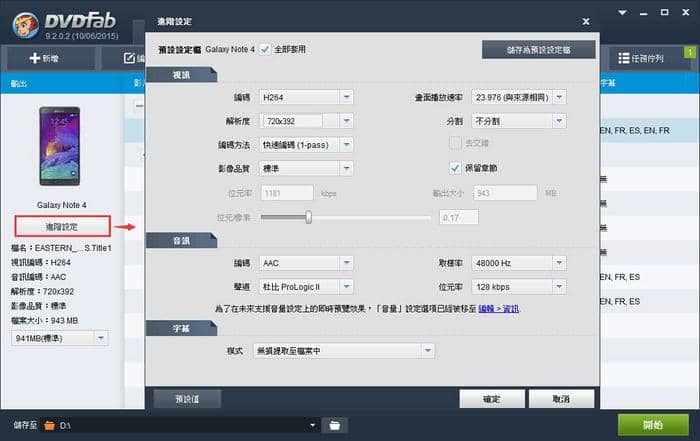Click the bits/pixel 0.17 value field
Viewport: 700px width, 441px height.
click(459, 217)
